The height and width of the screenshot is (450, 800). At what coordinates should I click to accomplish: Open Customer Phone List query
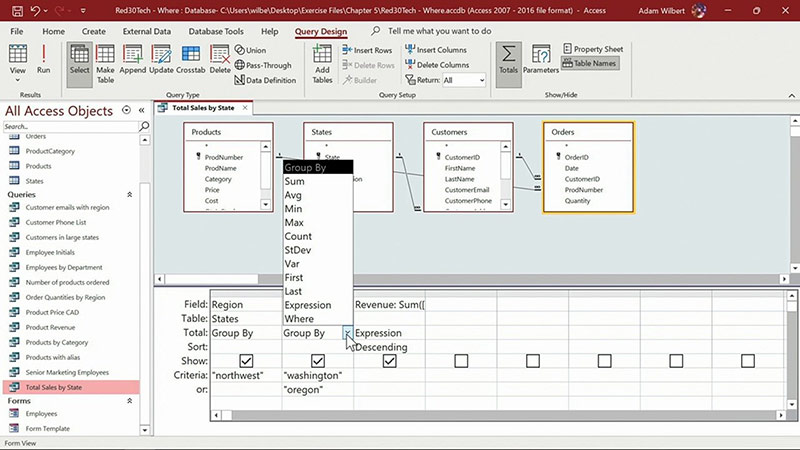coord(56,222)
